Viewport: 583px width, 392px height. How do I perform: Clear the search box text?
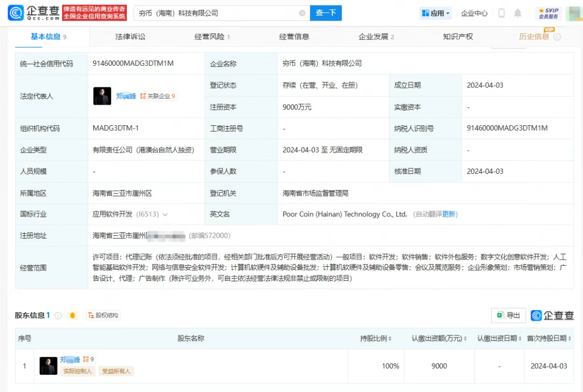point(302,13)
